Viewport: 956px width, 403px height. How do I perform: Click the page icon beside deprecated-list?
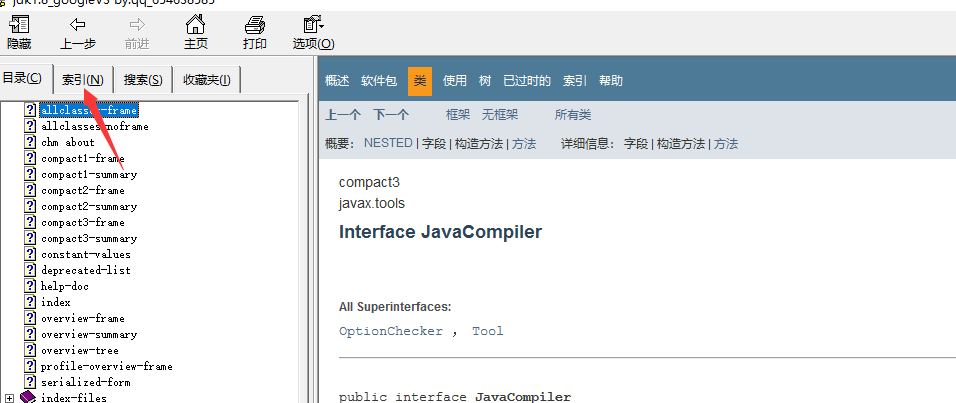31,270
